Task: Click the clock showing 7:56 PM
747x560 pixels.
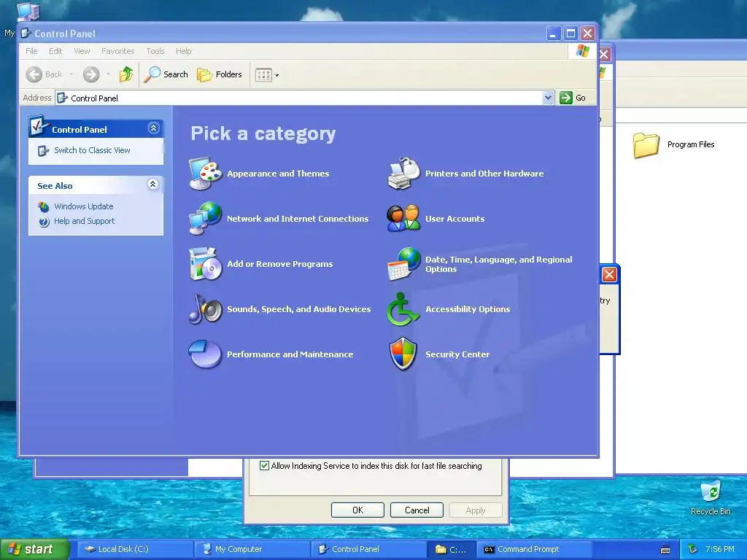Action: [x=720, y=549]
